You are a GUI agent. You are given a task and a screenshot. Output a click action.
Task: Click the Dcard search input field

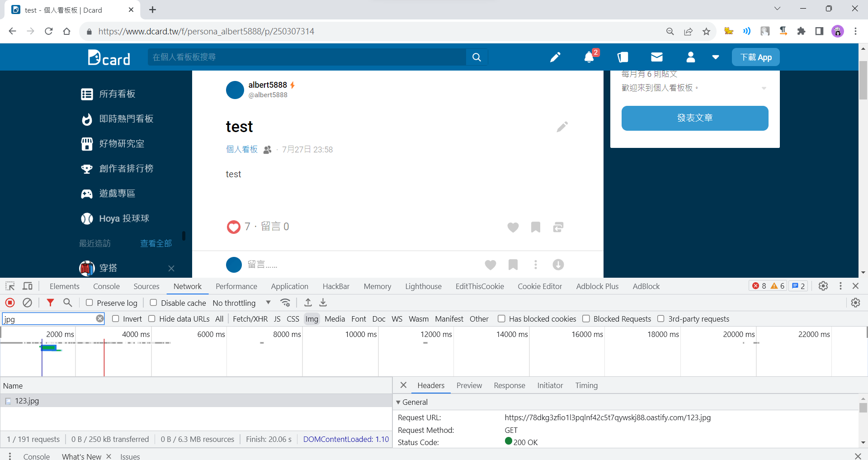[307, 57]
